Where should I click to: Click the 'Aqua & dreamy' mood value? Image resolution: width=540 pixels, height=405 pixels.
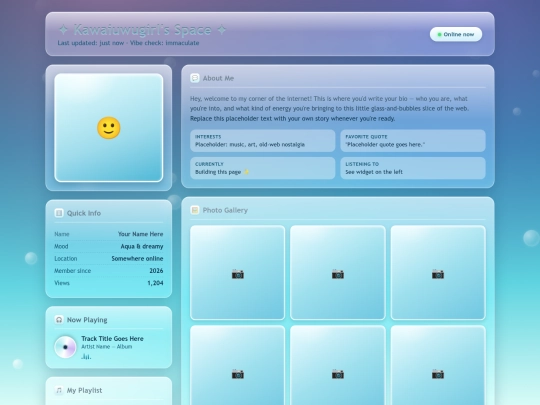[x=142, y=247]
